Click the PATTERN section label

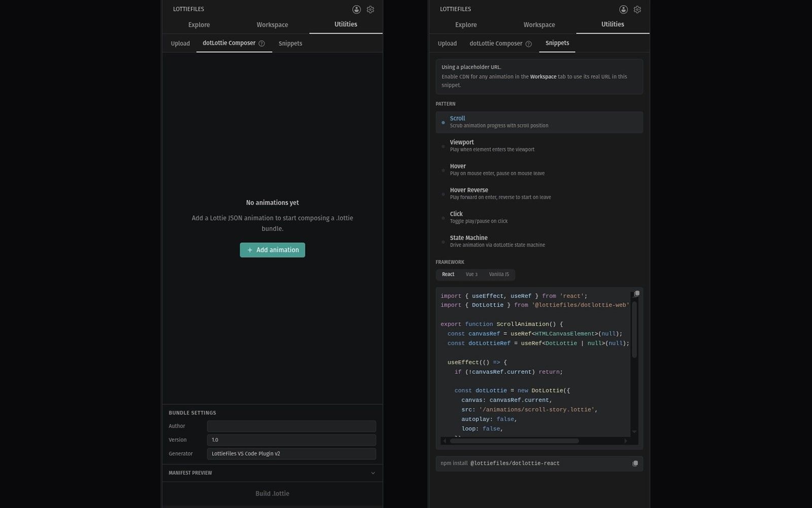click(445, 104)
